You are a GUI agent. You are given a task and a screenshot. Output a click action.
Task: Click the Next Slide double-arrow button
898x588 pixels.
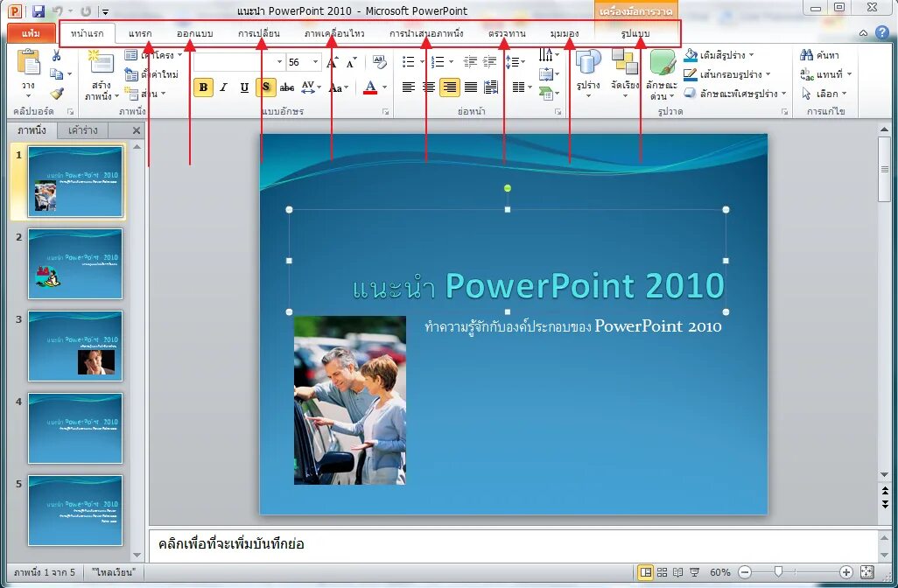tap(886, 504)
